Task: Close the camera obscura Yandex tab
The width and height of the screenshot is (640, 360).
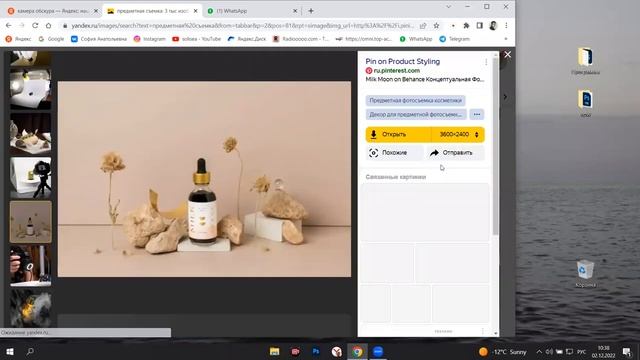Action: (x=96, y=11)
